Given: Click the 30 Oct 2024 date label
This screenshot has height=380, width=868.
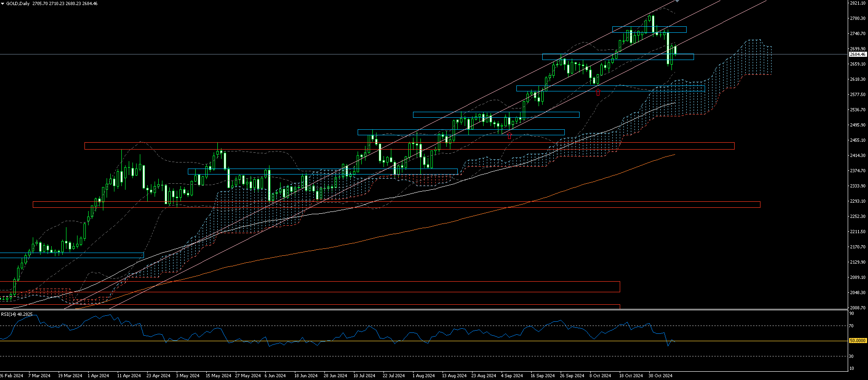Looking at the screenshot, I should pos(661,376).
